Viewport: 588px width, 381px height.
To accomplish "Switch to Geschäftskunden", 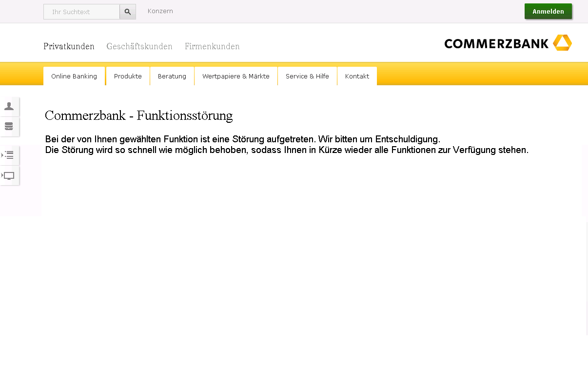I will click(x=139, y=46).
